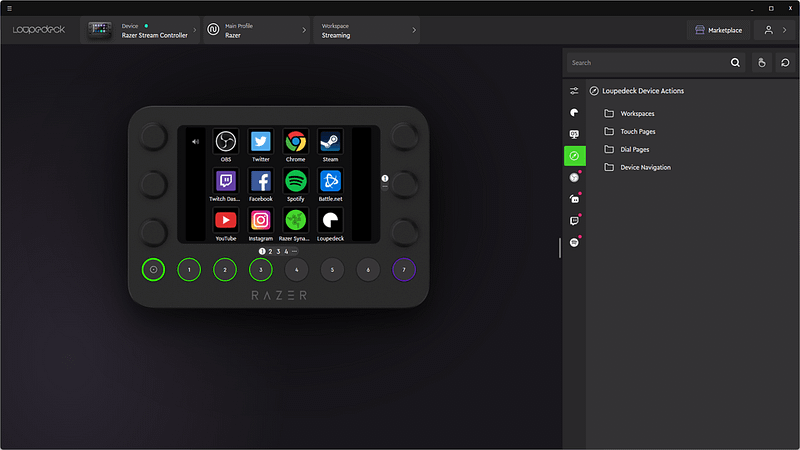Select round button 3 on device
This screenshot has width=800, height=450.
[x=261, y=269]
